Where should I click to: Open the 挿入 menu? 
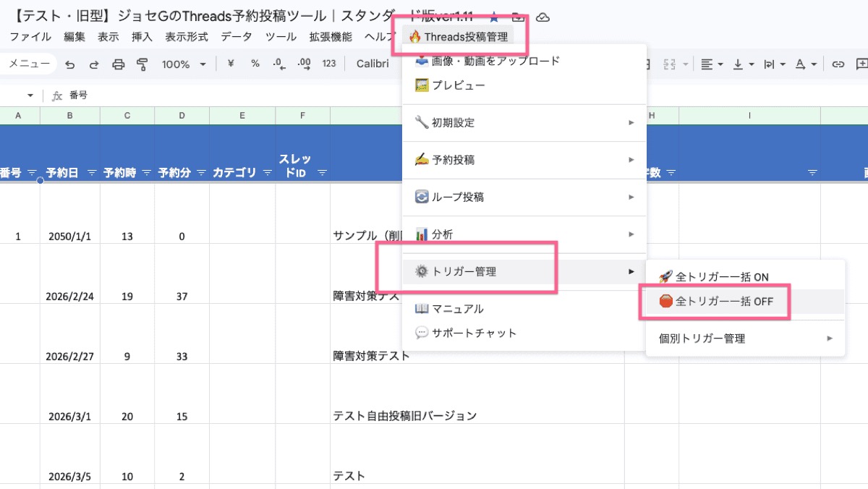point(142,37)
